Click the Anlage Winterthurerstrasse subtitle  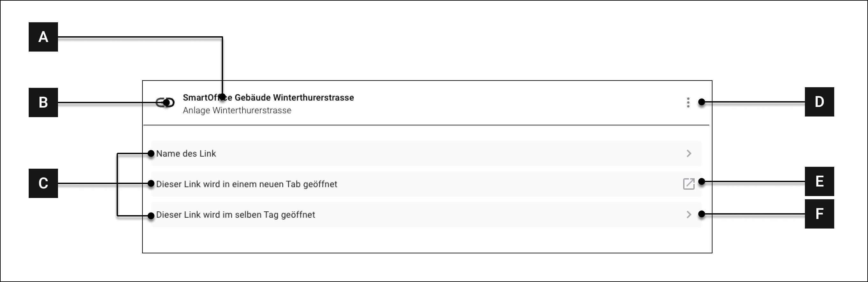tap(237, 110)
